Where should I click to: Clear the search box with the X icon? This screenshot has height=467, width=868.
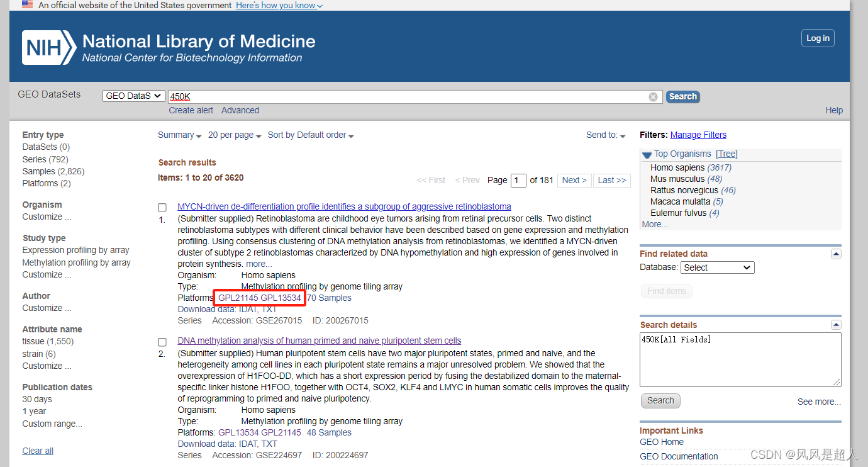(653, 97)
